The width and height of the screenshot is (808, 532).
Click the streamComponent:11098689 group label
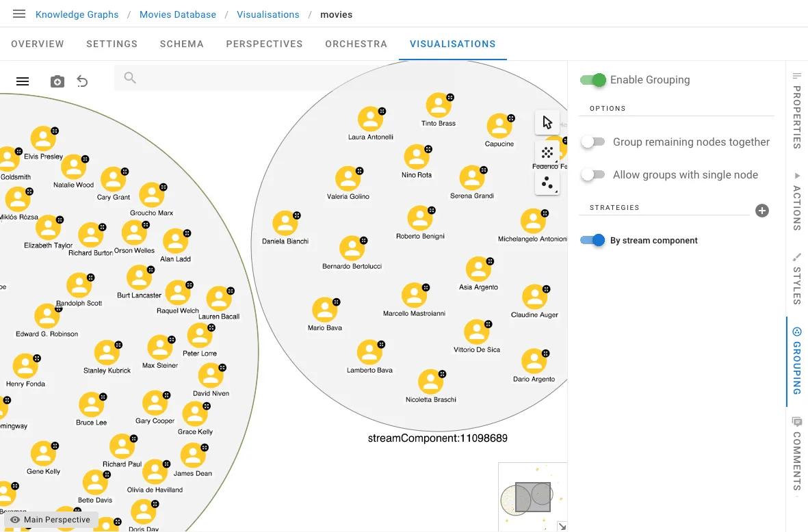437,438
